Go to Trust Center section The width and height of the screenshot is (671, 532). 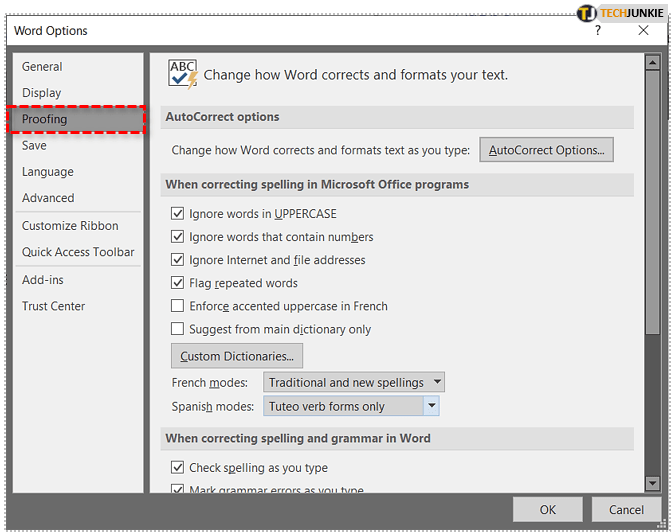[54, 306]
